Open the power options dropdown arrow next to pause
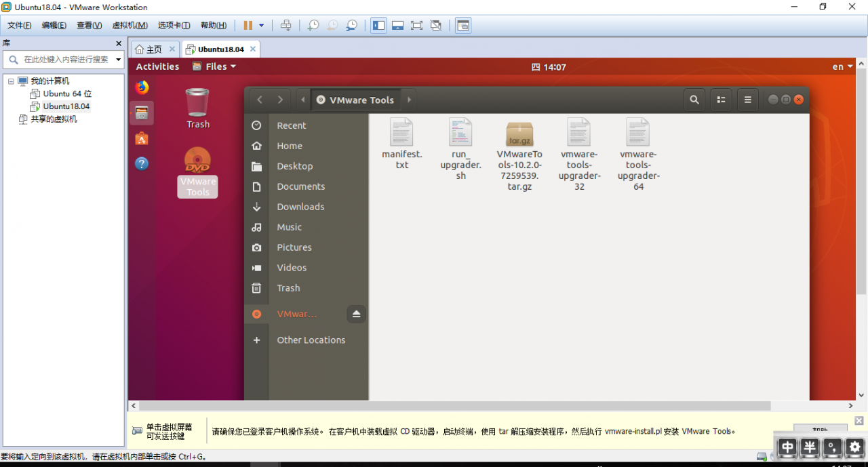The height and width of the screenshot is (467, 868). point(262,26)
